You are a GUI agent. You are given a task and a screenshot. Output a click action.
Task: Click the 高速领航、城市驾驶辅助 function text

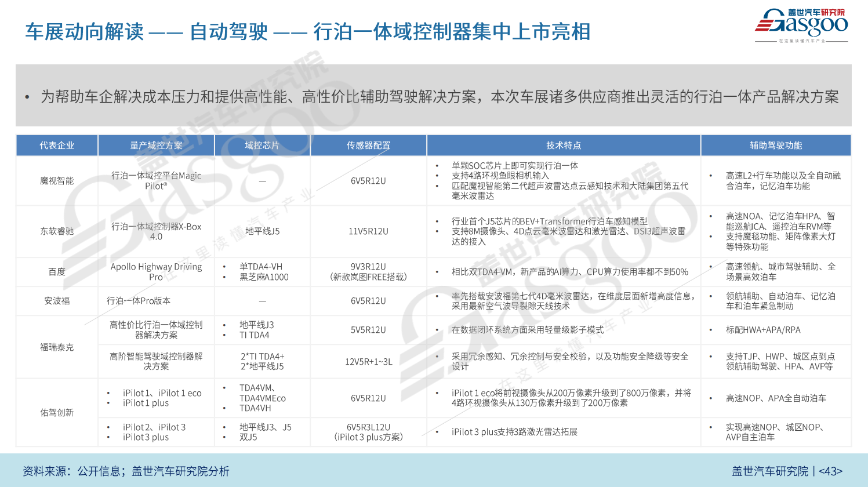click(x=781, y=272)
